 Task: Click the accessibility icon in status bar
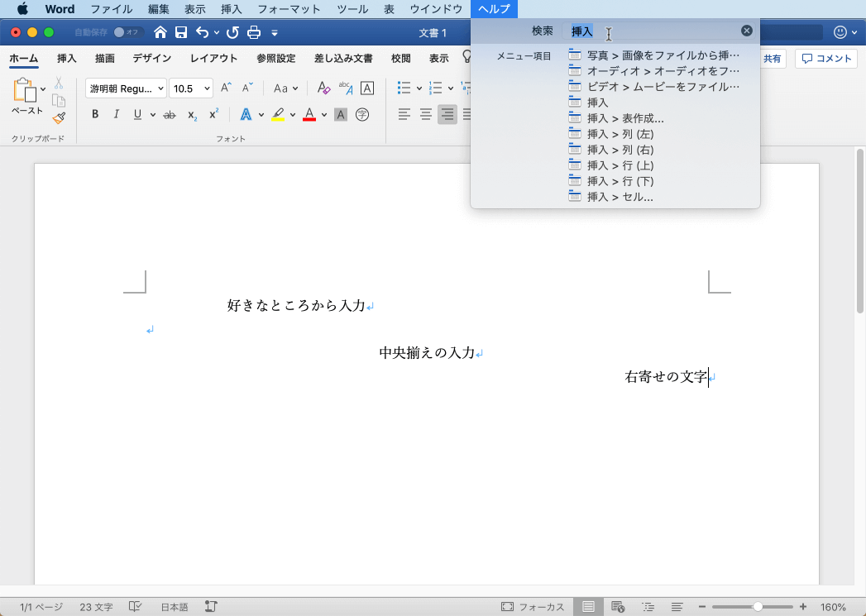pos(211,607)
